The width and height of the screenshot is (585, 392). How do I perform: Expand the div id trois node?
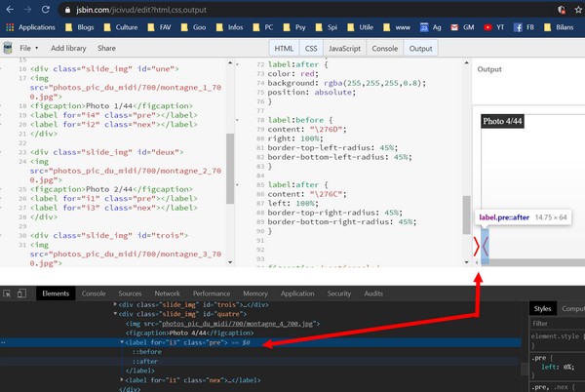tap(115, 304)
